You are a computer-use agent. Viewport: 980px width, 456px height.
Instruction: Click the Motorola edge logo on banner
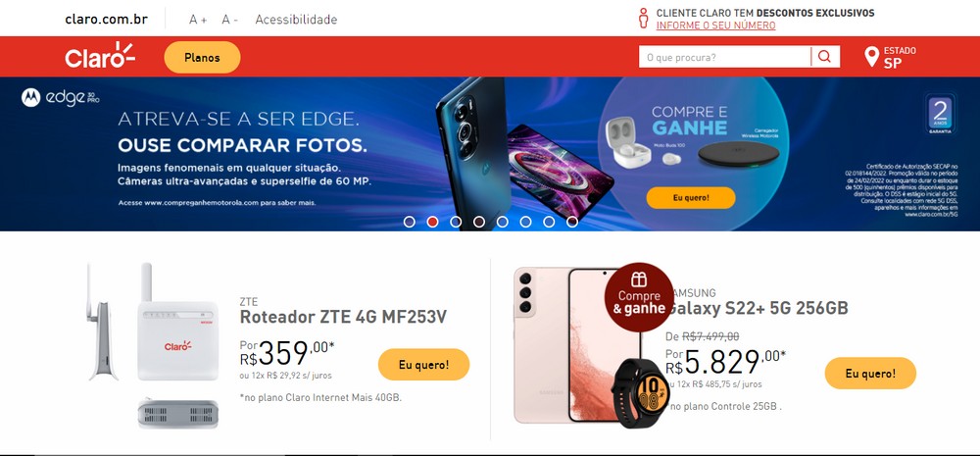pyautogui.click(x=60, y=98)
